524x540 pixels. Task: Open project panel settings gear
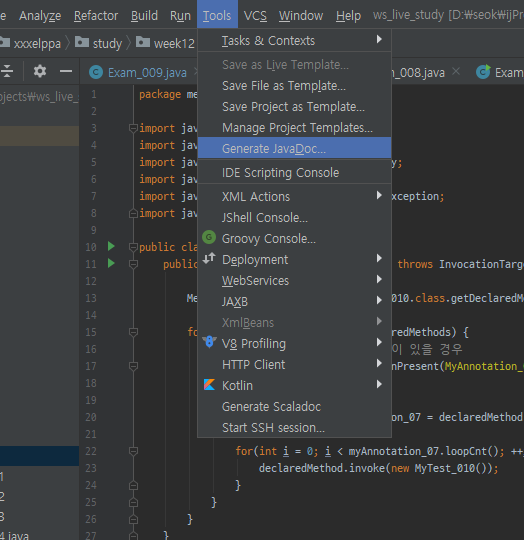(x=40, y=71)
